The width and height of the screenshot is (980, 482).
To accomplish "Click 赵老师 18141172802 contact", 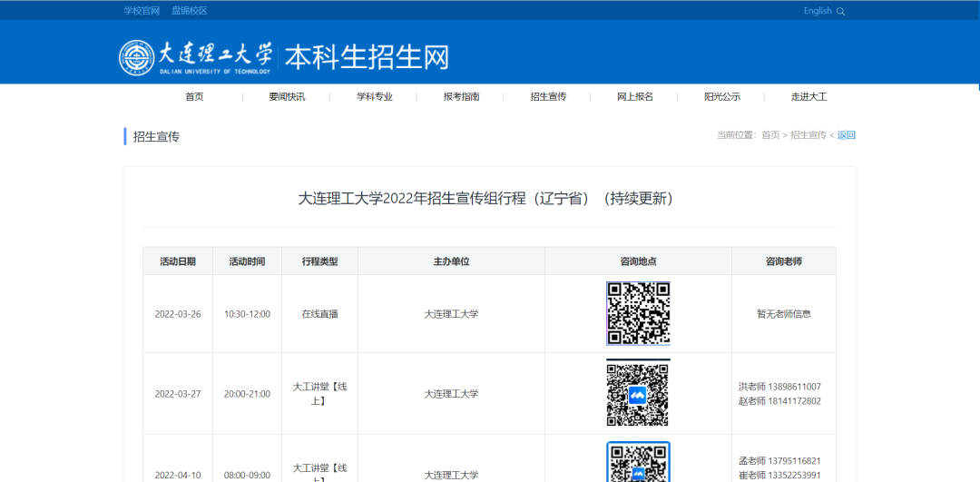I will pyautogui.click(x=780, y=400).
